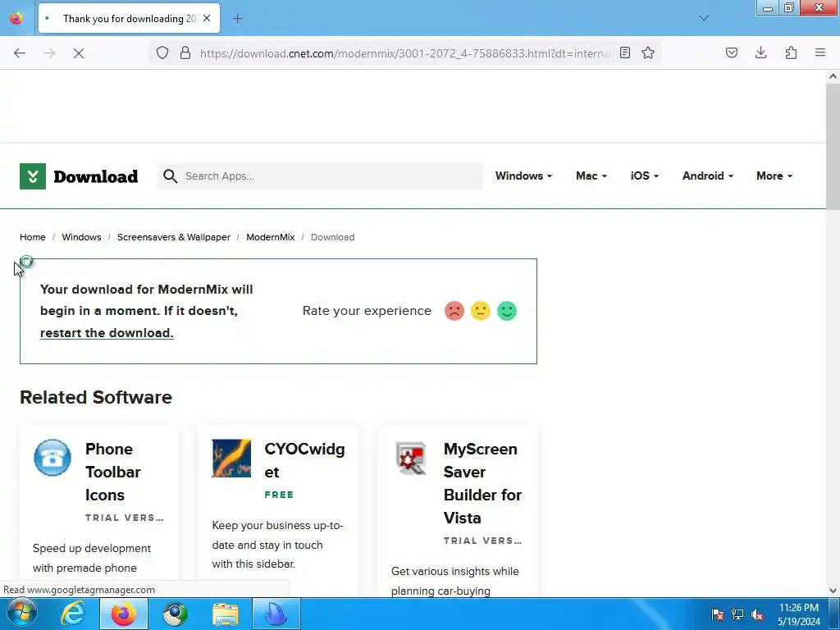
Task: Open Screensavers & Wallpaper breadcrumb link
Action: click(174, 237)
